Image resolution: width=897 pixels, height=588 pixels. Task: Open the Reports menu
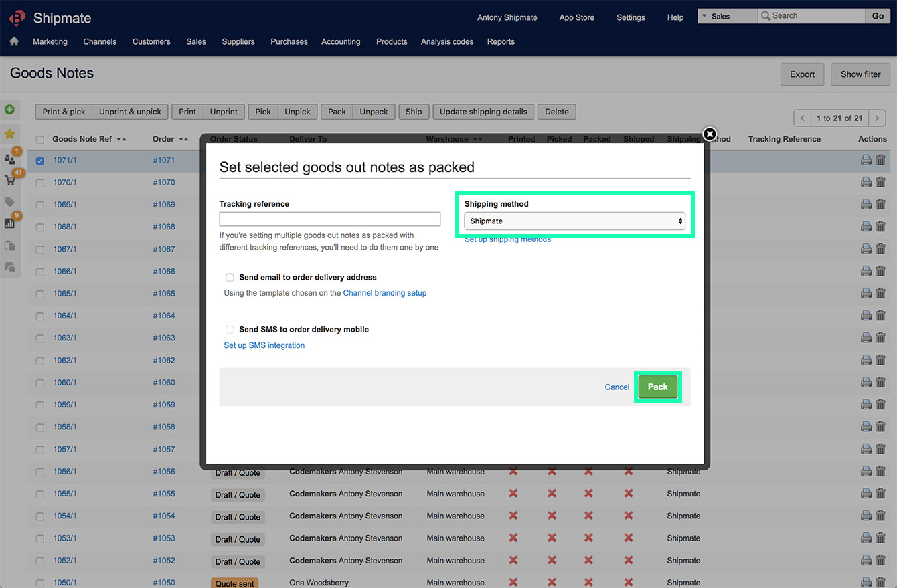click(501, 41)
